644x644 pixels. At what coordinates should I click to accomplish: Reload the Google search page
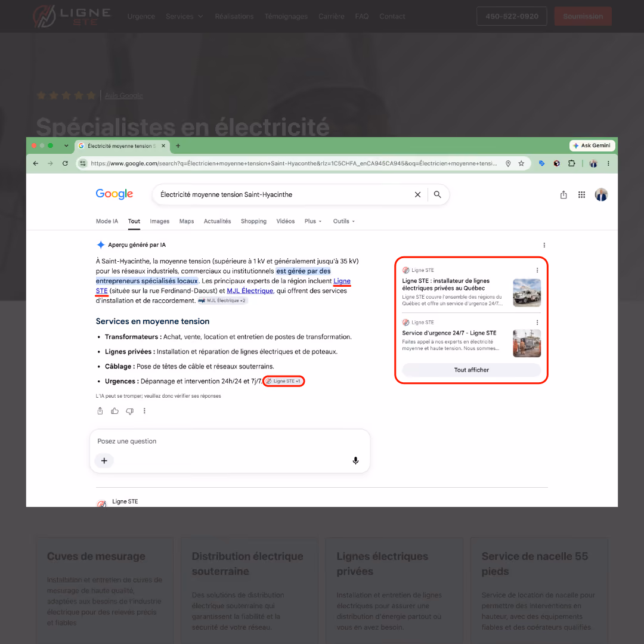point(65,163)
